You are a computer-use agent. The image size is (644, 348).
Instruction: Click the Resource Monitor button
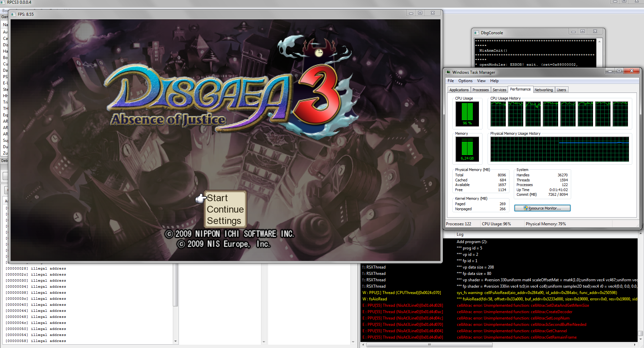(x=542, y=208)
